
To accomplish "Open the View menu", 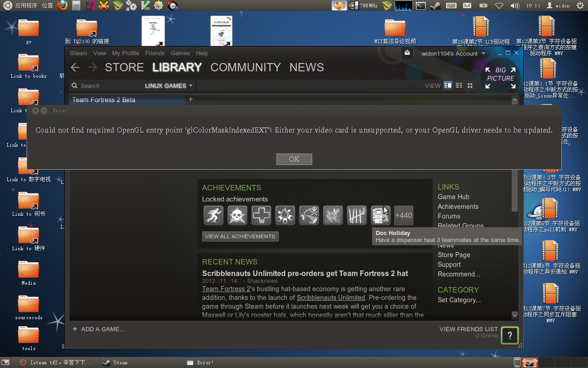I will 100,53.
